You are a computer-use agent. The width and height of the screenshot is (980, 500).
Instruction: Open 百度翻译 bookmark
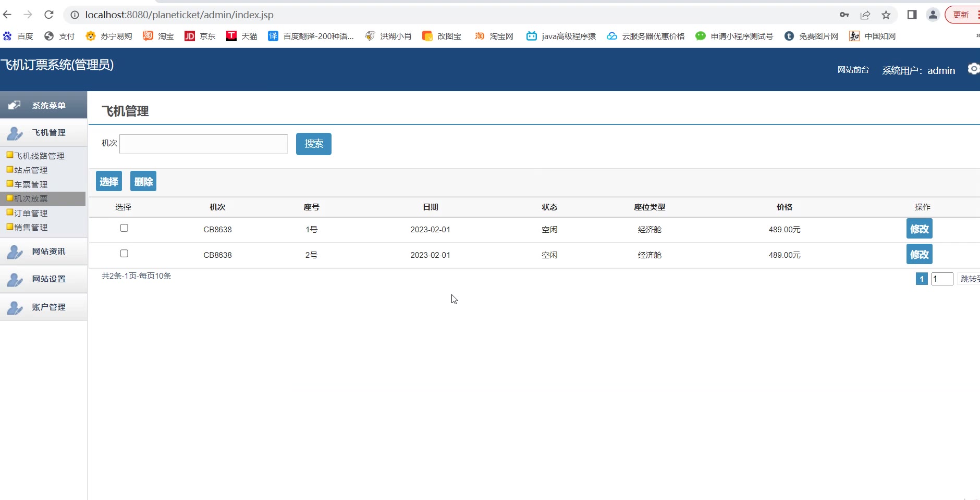point(311,36)
